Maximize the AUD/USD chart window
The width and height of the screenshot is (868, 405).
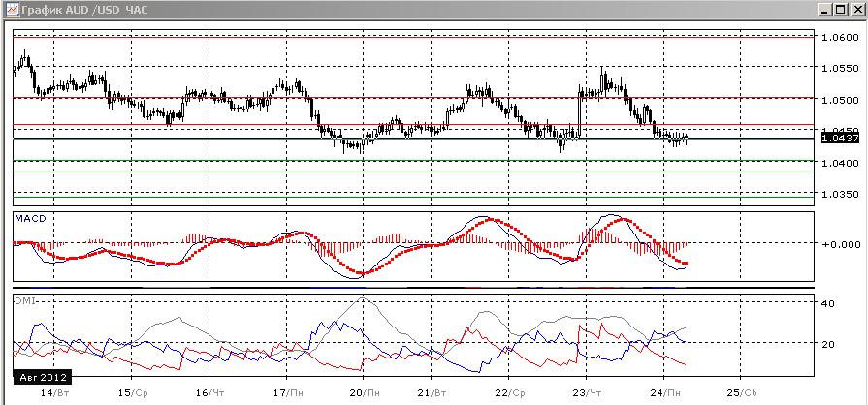tap(841, 10)
